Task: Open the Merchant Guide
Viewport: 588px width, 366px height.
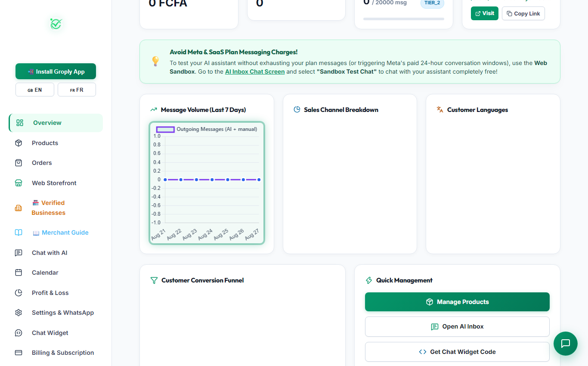Action: (56, 233)
